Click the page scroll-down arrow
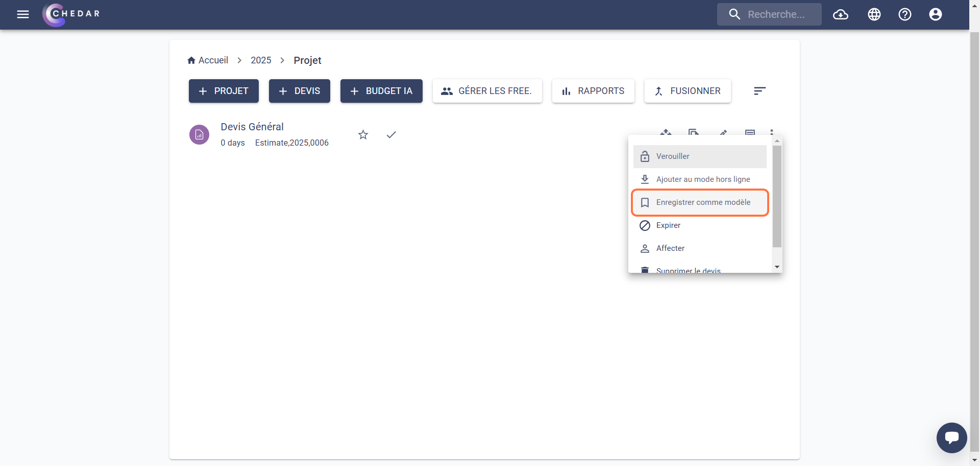This screenshot has width=980, height=466. 974,460
